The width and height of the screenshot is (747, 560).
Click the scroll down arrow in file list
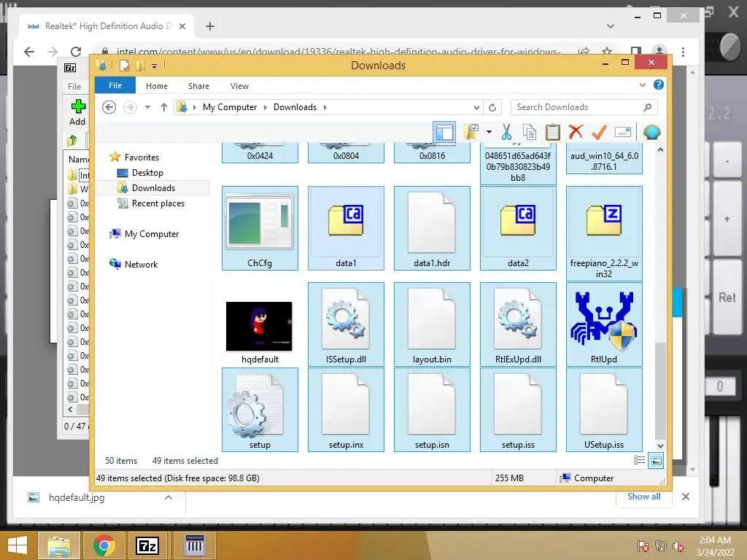660,446
